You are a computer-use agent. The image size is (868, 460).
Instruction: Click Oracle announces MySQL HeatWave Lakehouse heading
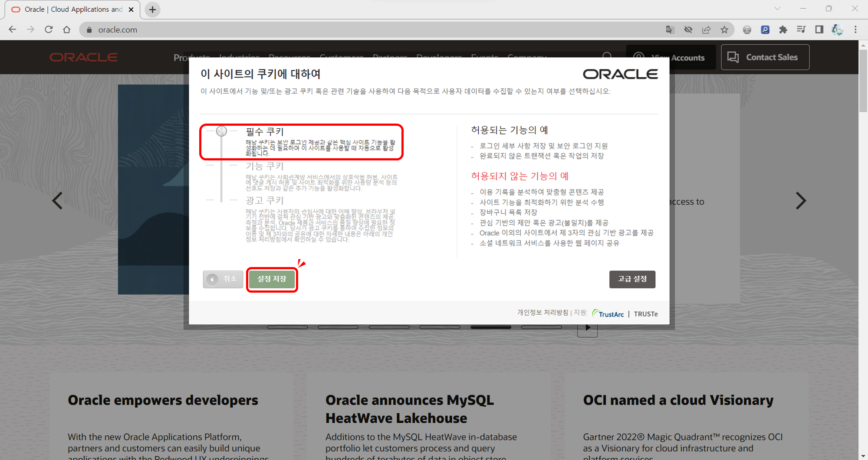pyautogui.click(x=410, y=409)
